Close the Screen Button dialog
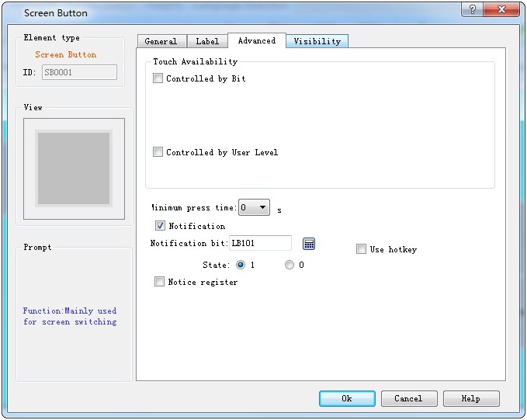The image size is (527, 420). coord(503,10)
